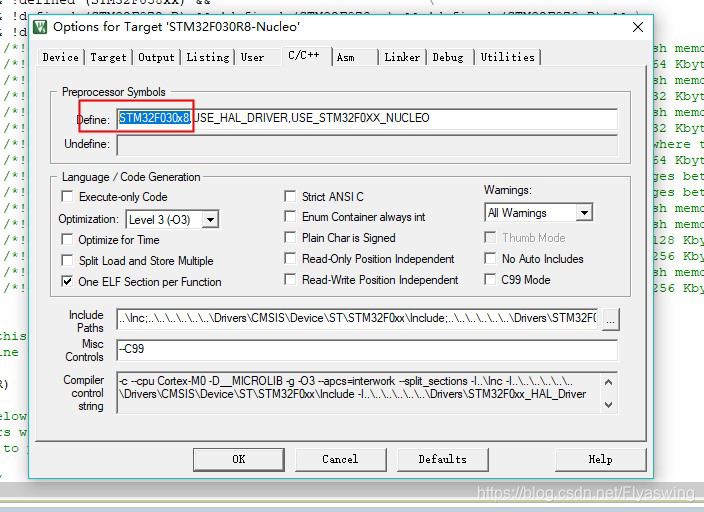Viewport: 704px width, 512px height.
Task: Open the Help button
Action: coord(601,459)
